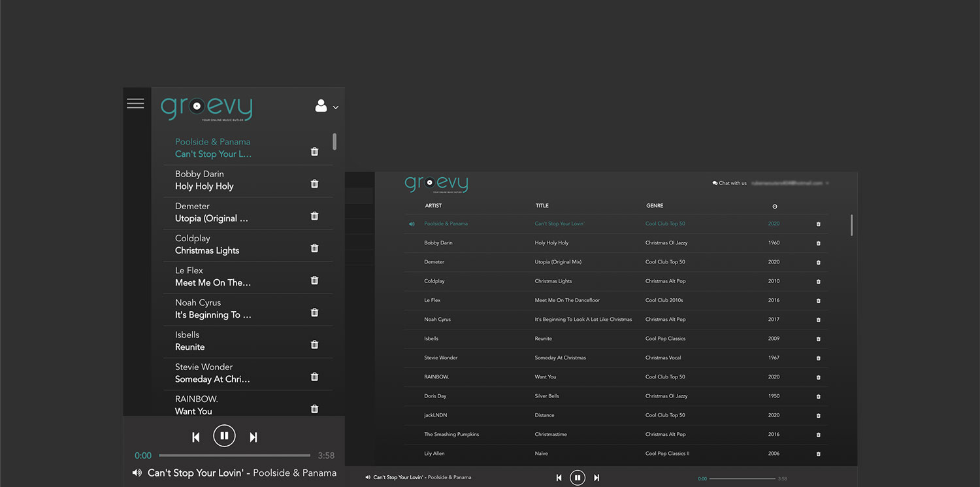Screen dimensions: 980x487
Task: Delete Le Flex track in mobile list
Action: pyautogui.click(x=314, y=280)
